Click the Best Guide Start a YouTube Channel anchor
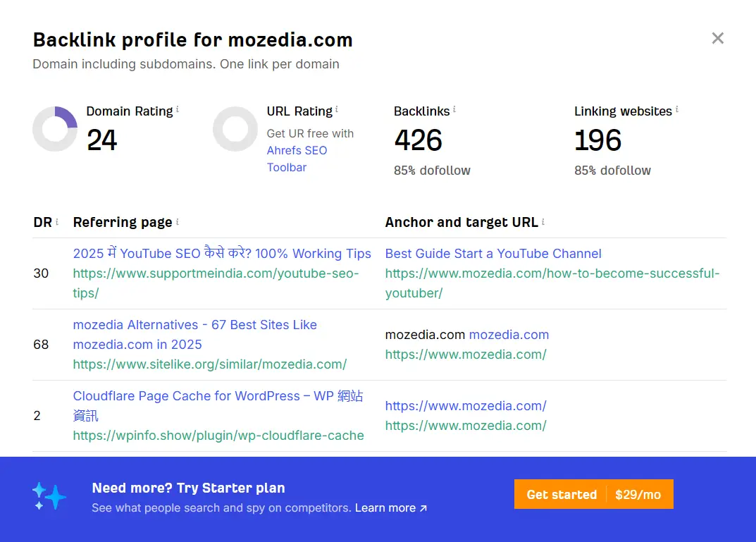 493,253
